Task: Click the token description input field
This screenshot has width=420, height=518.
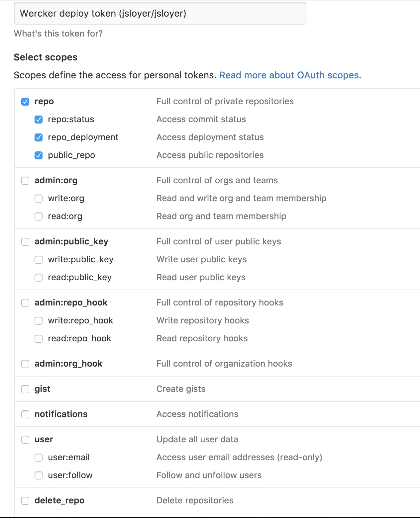Action: (x=159, y=14)
